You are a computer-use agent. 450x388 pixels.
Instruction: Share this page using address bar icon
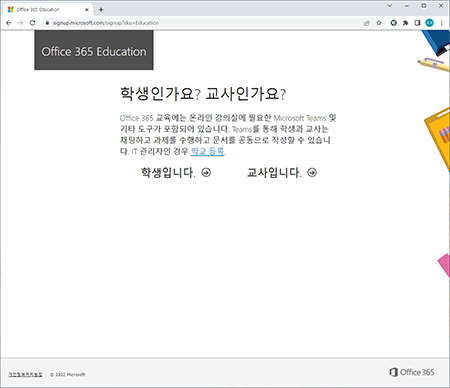(x=367, y=23)
